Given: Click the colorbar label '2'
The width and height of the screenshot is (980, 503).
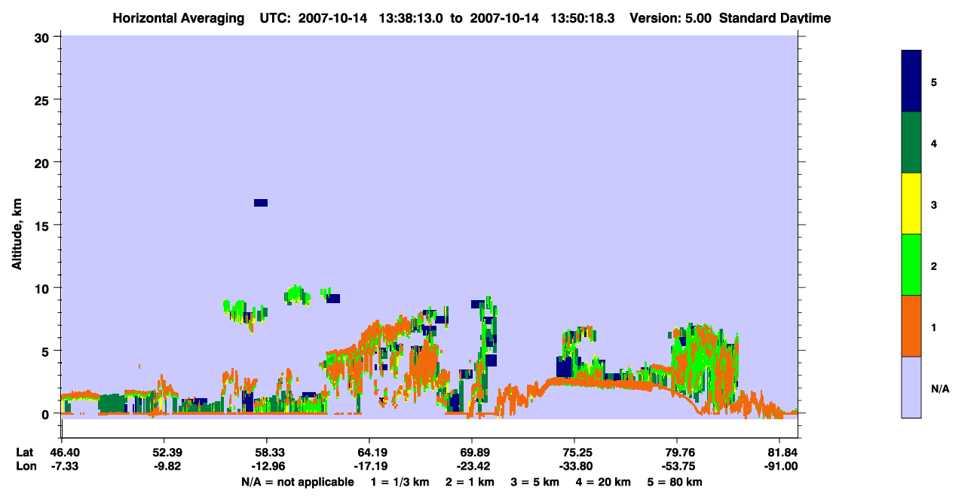Looking at the screenshot, I should point(934,265).
